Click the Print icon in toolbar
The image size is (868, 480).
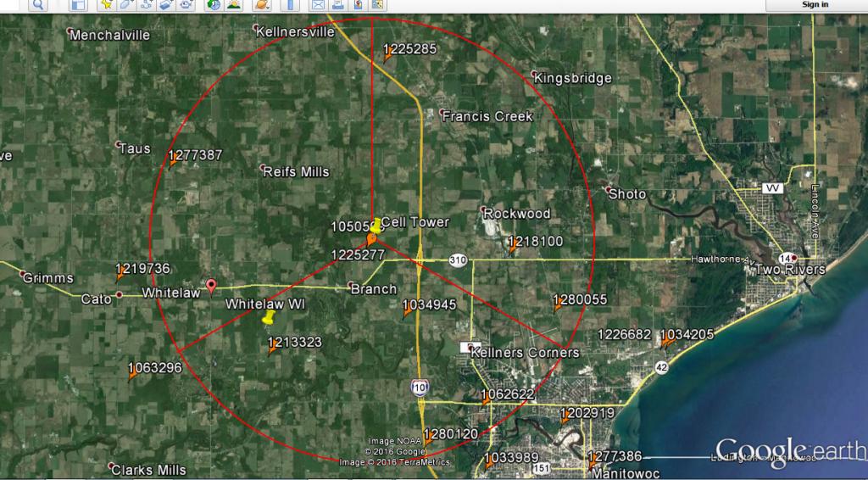tap(337, 4)
